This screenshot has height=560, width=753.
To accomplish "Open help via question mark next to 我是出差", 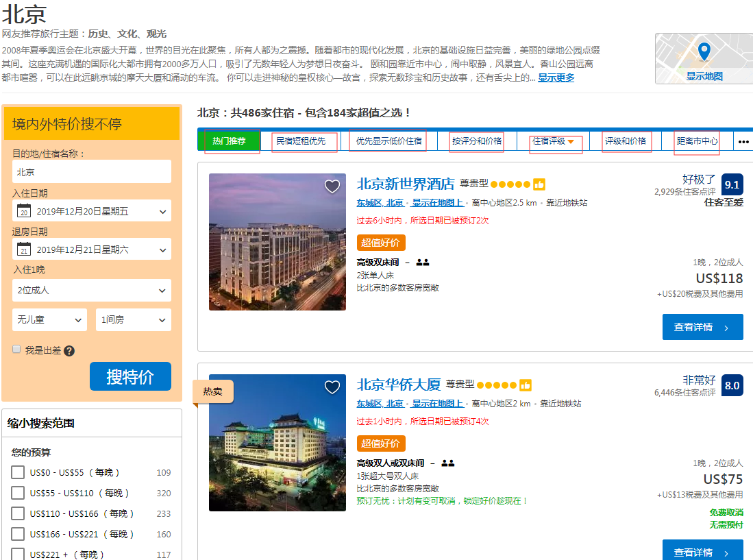I will (71, 348).
